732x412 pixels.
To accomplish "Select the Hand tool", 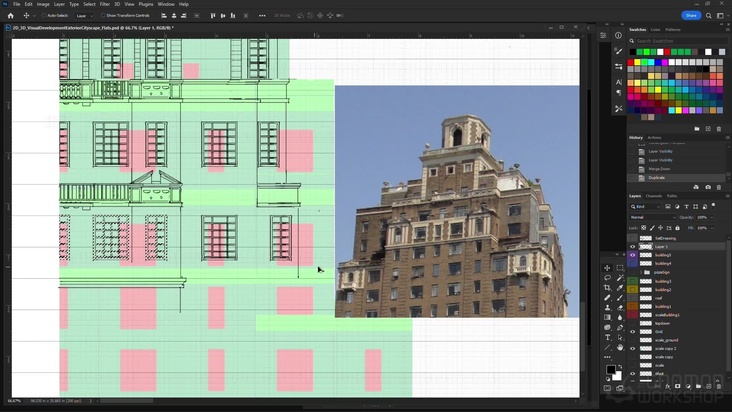I will click(620, 348).
